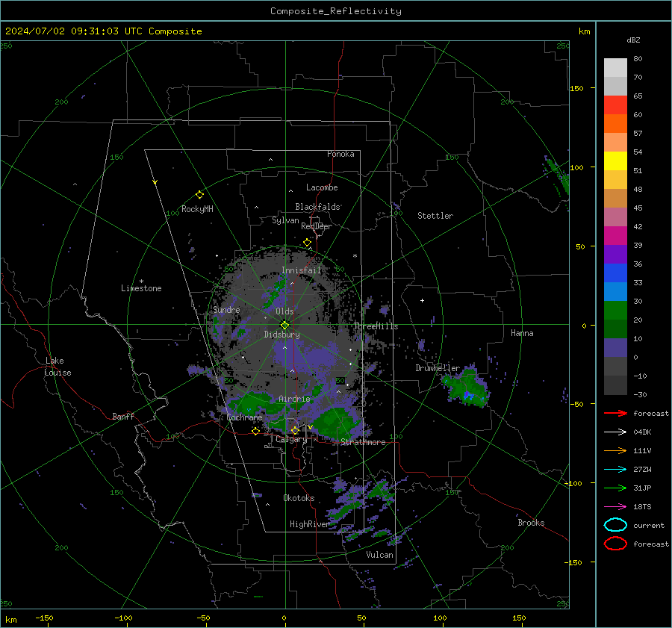Click the Limestone label
Viewport: 672px width, 628px height.
tap(141, 288)
